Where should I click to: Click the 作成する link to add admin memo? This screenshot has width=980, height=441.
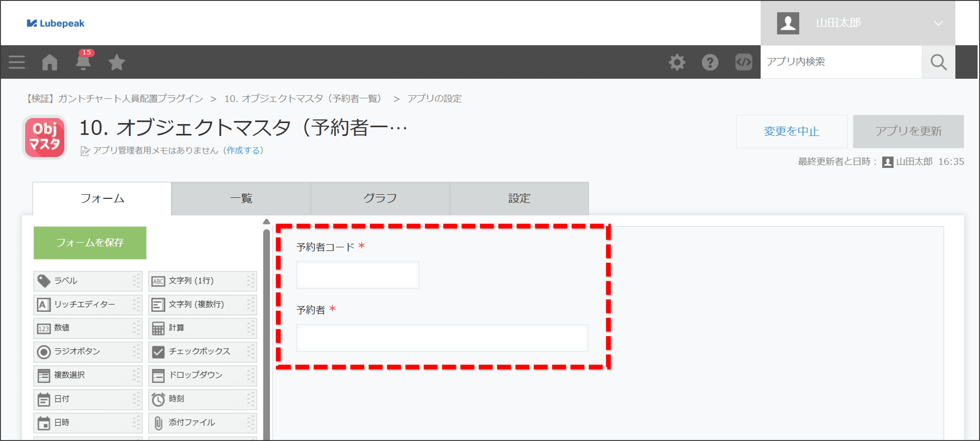(x=244, y=150)
